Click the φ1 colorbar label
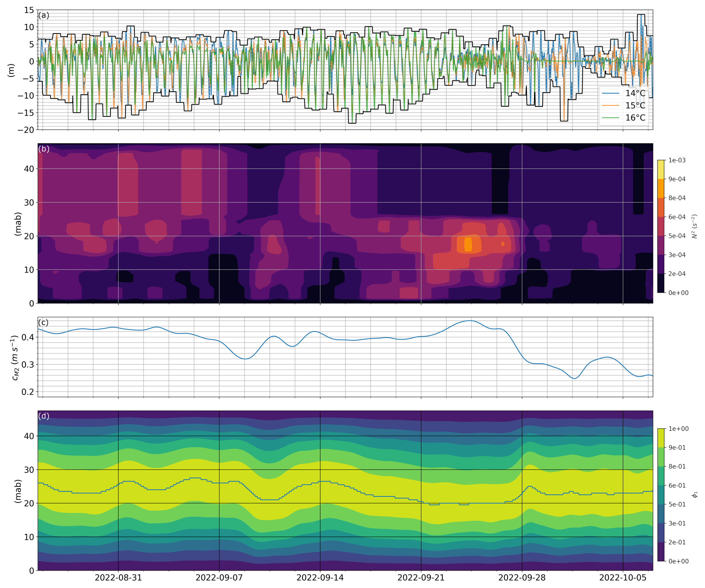The image size is (705, 588). pyautogui.click(x=695, y=495)
